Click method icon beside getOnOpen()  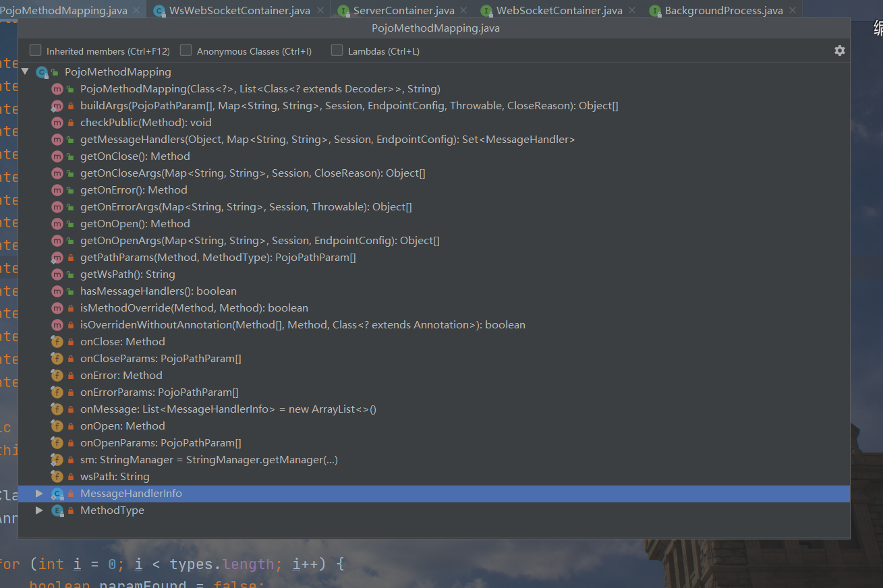click(x=57, y=224)
